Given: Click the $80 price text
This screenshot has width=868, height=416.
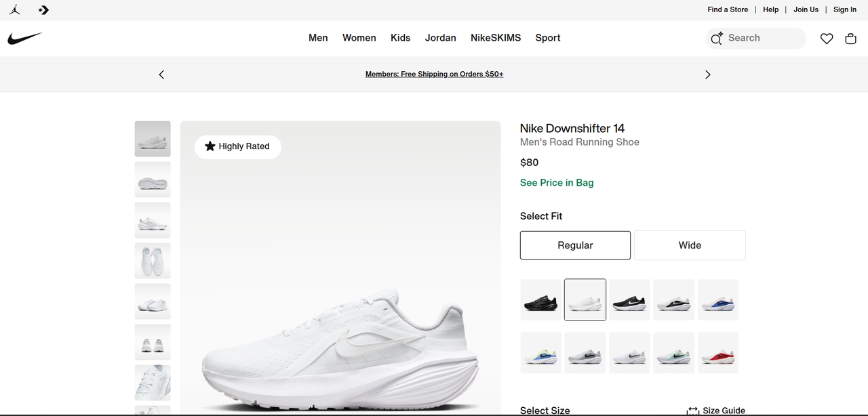Looking at the screenshot, I should point(529,163).
